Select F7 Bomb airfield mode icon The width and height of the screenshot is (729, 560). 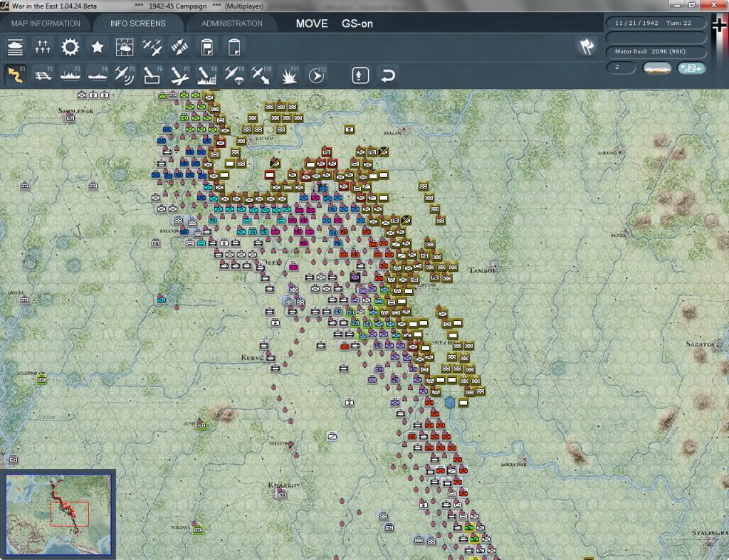point(179,75)
